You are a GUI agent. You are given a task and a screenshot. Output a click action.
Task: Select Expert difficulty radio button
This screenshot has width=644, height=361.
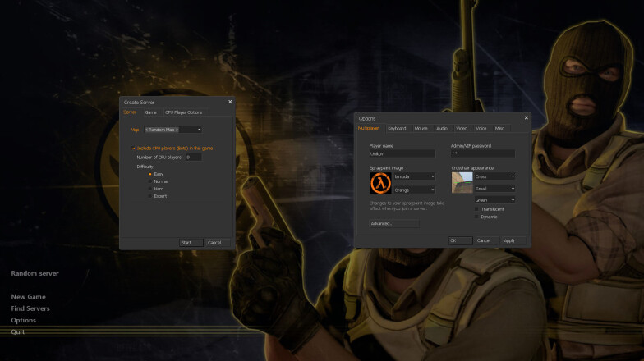(x=149, y=196)
